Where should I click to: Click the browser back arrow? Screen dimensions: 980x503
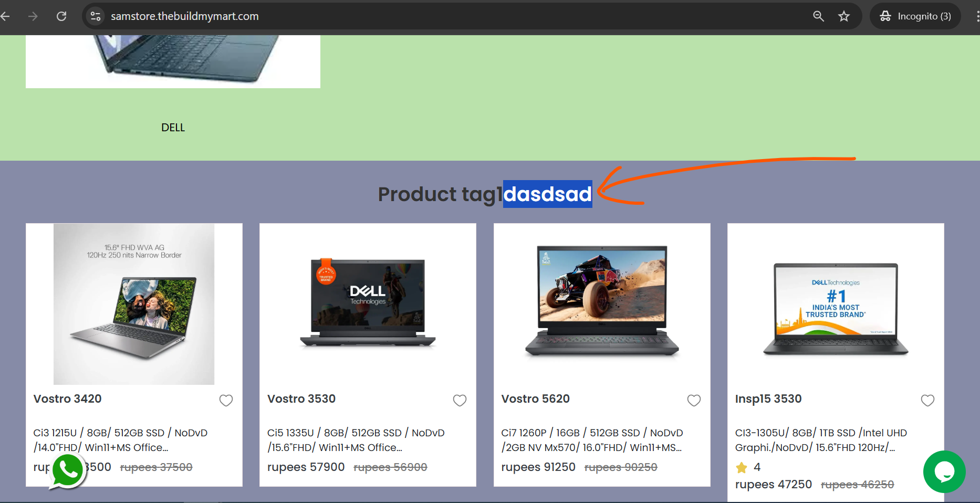(x=5, y=16)
